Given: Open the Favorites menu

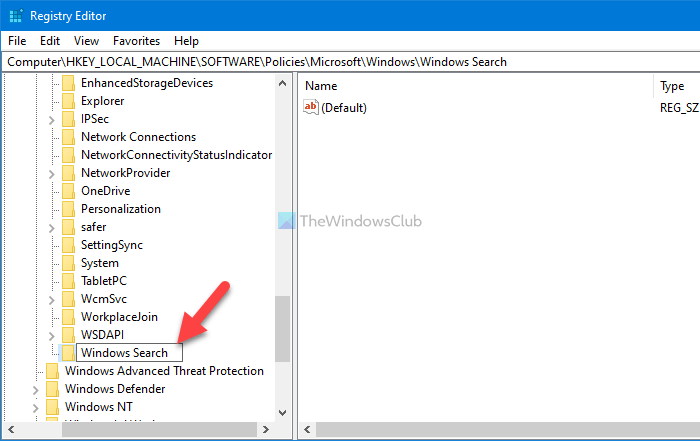Looking at the screenshot, I should (136, 41).
